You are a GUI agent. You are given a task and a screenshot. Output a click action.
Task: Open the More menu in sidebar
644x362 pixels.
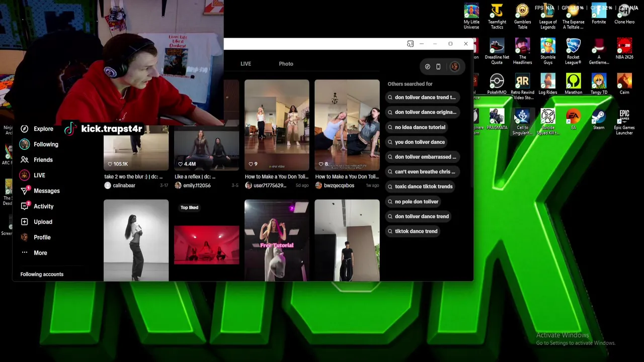coord(34,253)
